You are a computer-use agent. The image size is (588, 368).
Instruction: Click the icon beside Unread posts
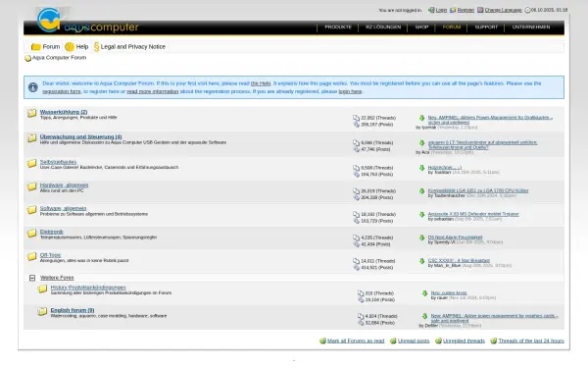tap(393, 341)
